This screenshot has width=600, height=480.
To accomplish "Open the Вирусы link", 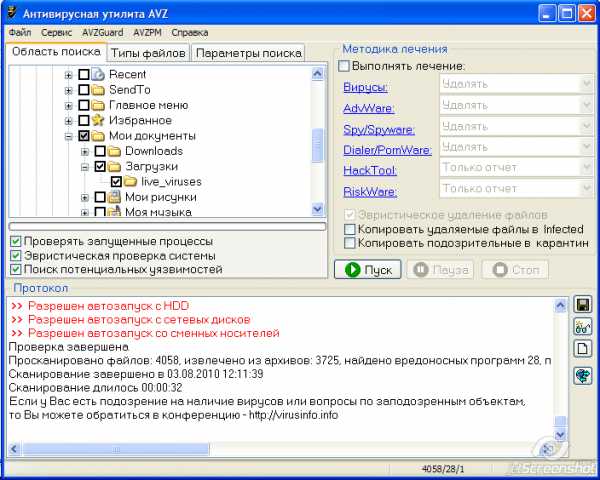I will [x=365, y=87].
